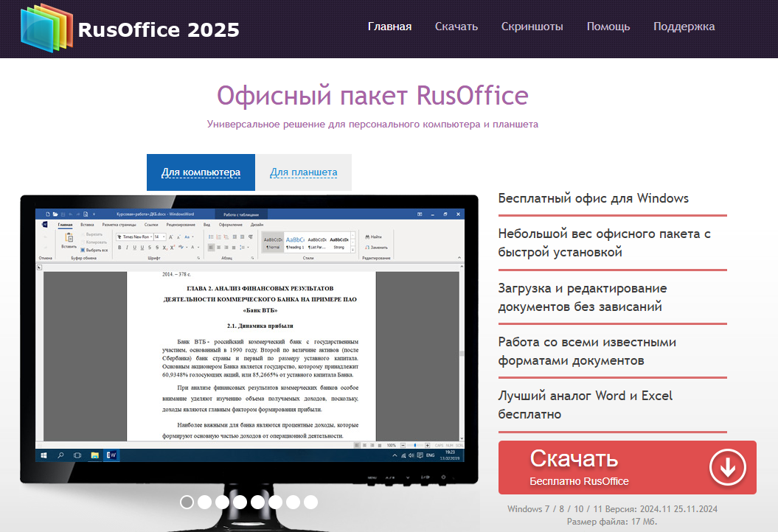Select the seventh carousel dot
The height and width of the screenshot is (532, 778).
293,502
